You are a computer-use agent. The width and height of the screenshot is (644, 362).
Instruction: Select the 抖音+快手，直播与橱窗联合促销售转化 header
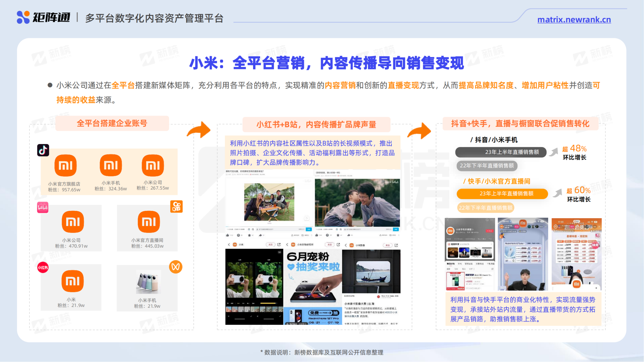click(x=521, y=123)
